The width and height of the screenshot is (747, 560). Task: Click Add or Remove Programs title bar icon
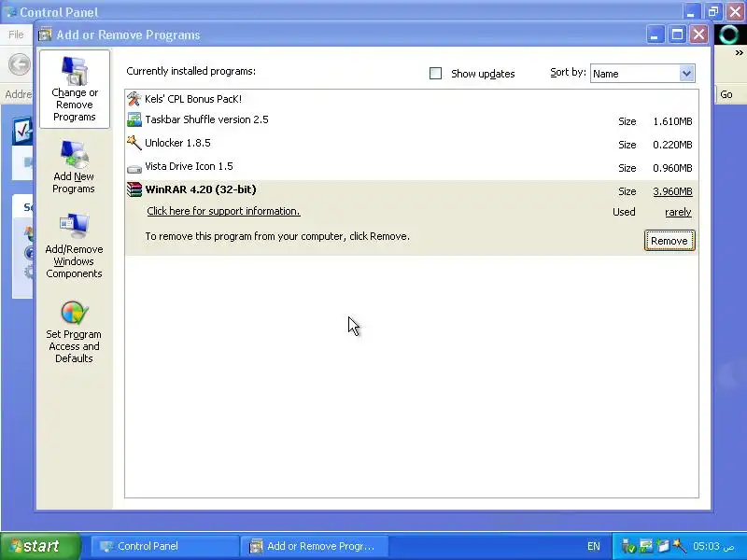click(45, 35)
